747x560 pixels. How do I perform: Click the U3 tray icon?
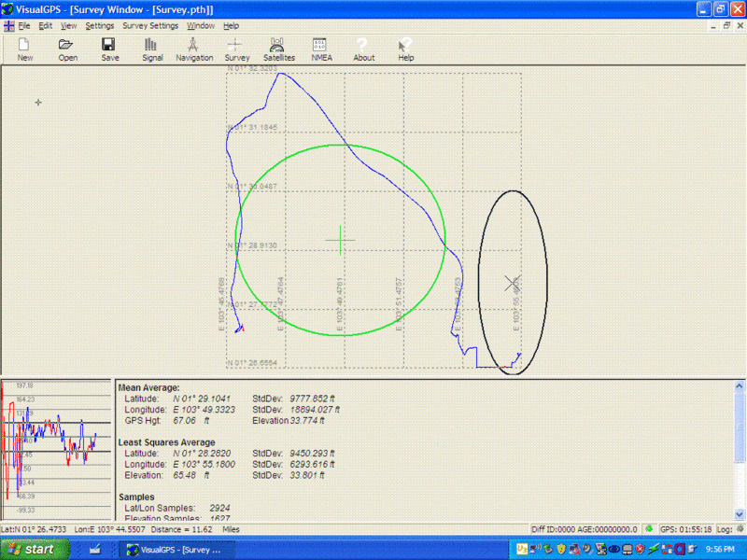[522, 549]
